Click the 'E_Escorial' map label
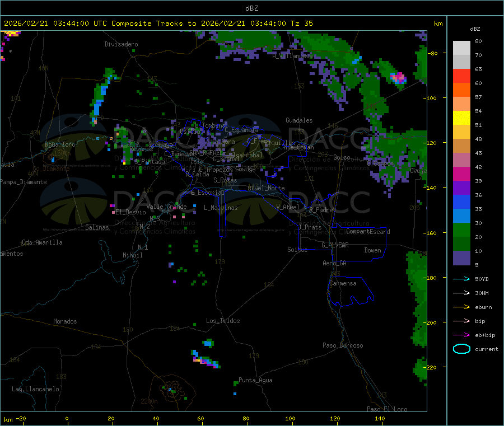504x426 pixels. 207,193
